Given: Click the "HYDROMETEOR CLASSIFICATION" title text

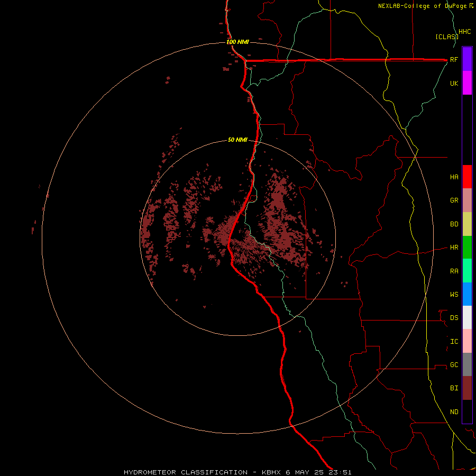Looking at the screenshot, I should [186, 472].
